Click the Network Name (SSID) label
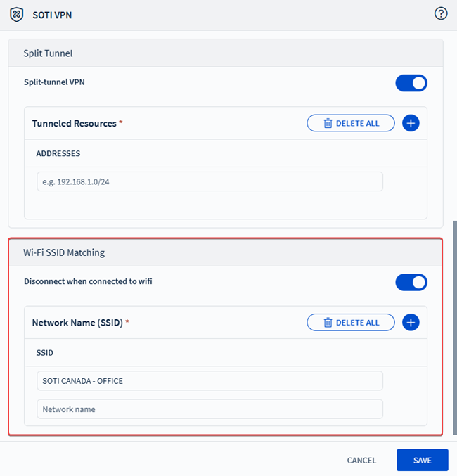The height and width of the screenshot is (476, 457). tap(77, 323)
